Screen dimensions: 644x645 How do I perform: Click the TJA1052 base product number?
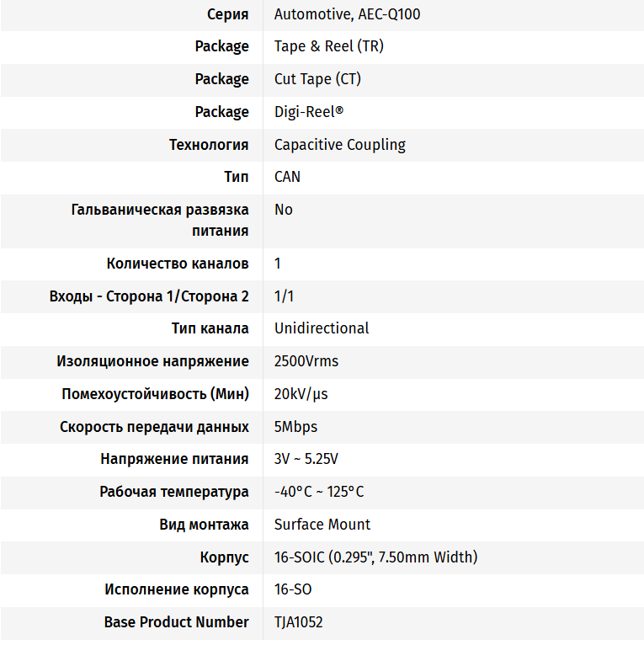point(298,622)
